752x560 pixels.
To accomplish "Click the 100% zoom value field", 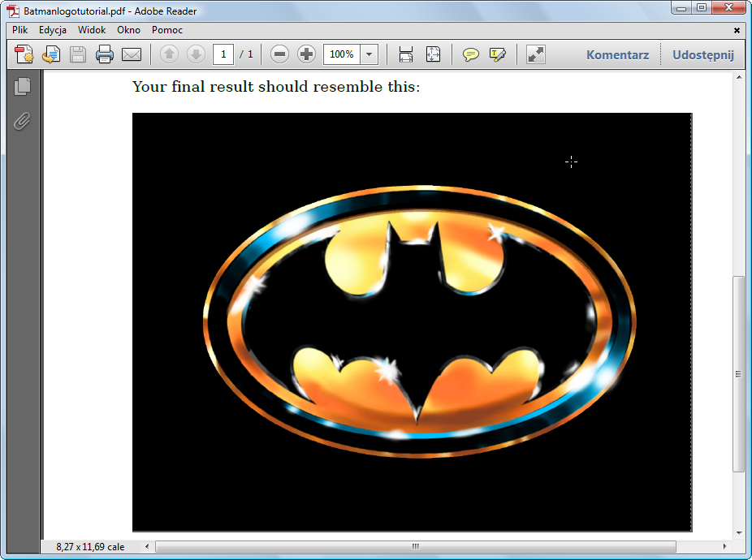I will click(x=342, y=54).
